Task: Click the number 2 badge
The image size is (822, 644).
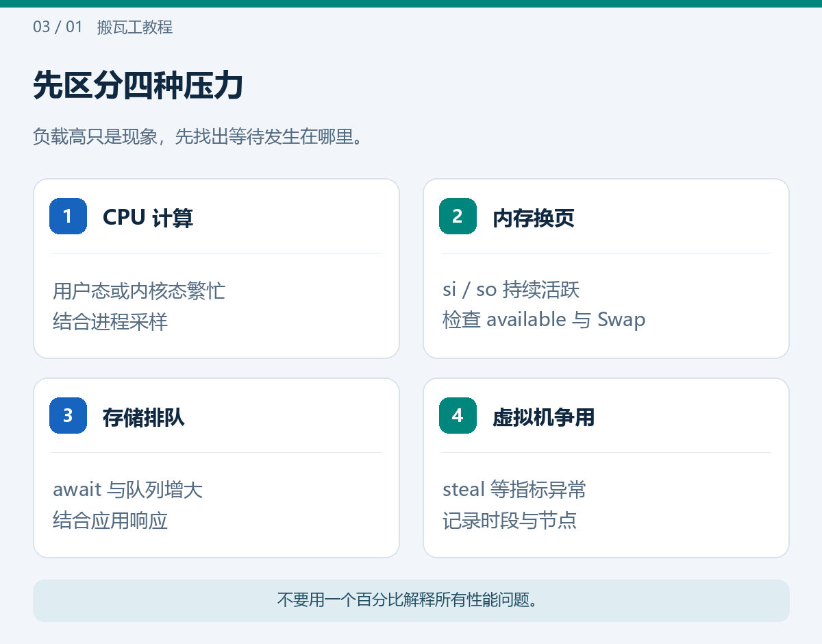Action: point(458,216)
